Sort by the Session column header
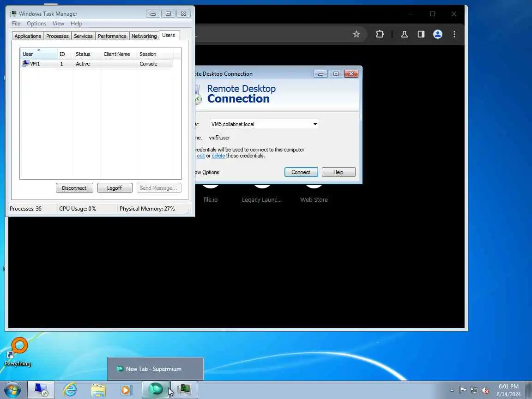 155,54
